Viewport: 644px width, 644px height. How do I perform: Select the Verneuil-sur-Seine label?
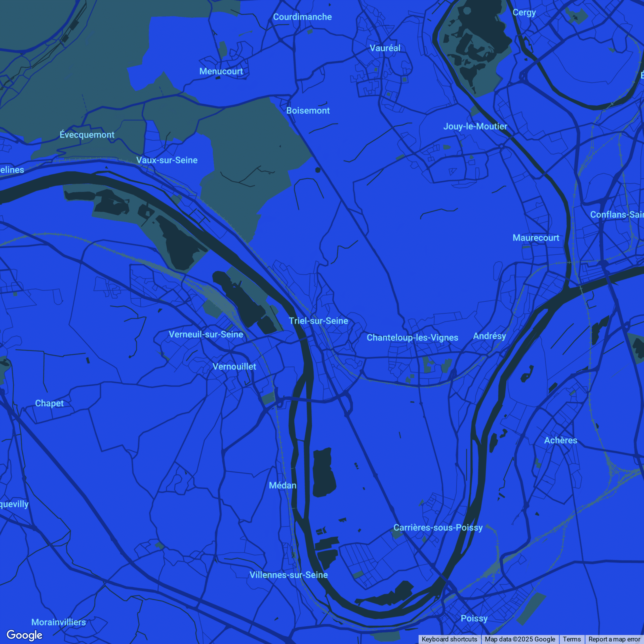pos(206,335)
